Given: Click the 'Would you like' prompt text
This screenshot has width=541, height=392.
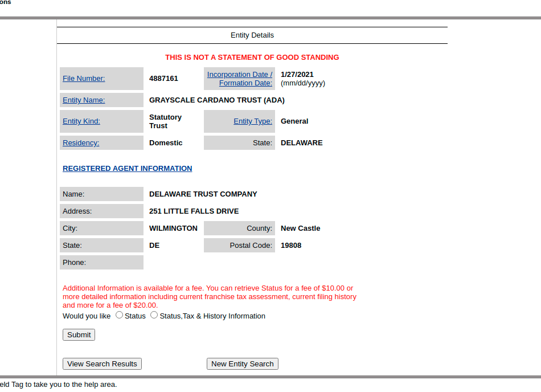Looking at the screenshot, I should pos(87,316).
